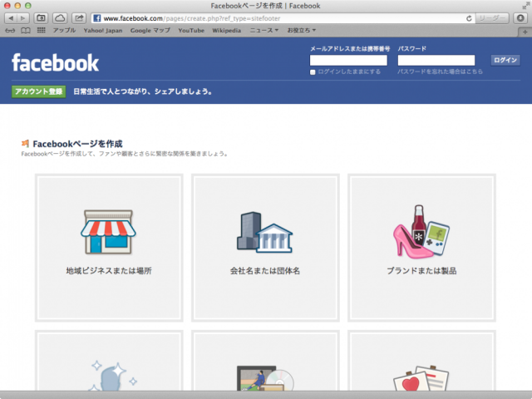Click the 会社名または団体名 label
Screen dimensions: 532x399
tap(265, 271)
